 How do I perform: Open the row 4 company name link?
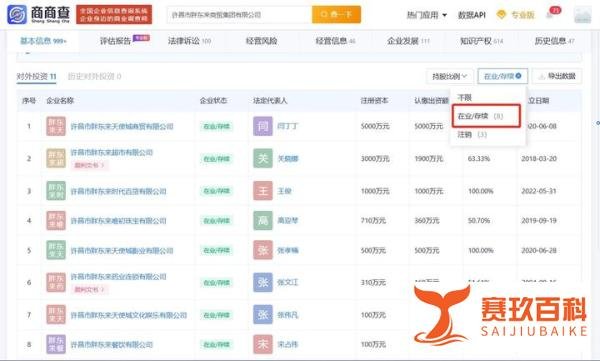click(119, 221)
